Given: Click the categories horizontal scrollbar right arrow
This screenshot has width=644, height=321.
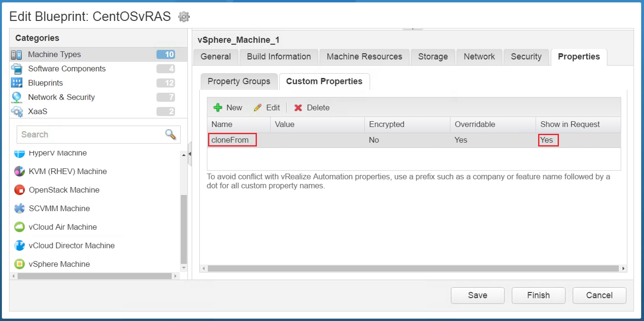Looking at the screenshot, I should pos(175,276).
